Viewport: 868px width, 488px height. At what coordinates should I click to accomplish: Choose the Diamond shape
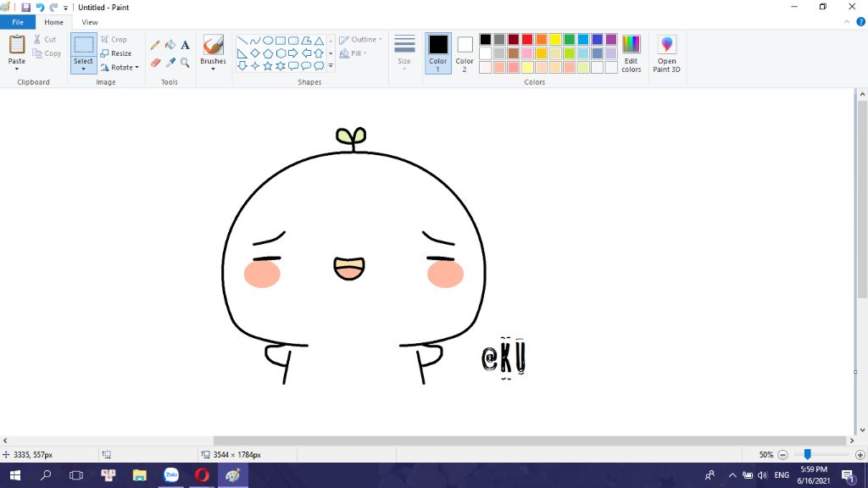click(x=254, y=53)
